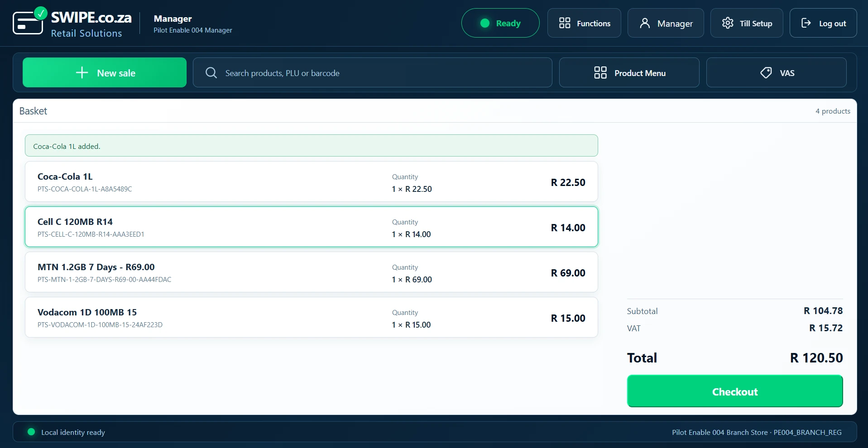Click the VAS tag icon
Image resolution: width=868 pixels, height=448 pixels.
pos(766,73)
